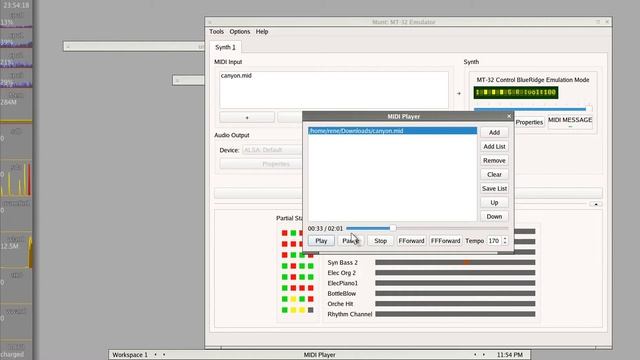Screen dimensions: 640x360
Task: Click Remove in the MIDI Player
Action: click(494, 160)
